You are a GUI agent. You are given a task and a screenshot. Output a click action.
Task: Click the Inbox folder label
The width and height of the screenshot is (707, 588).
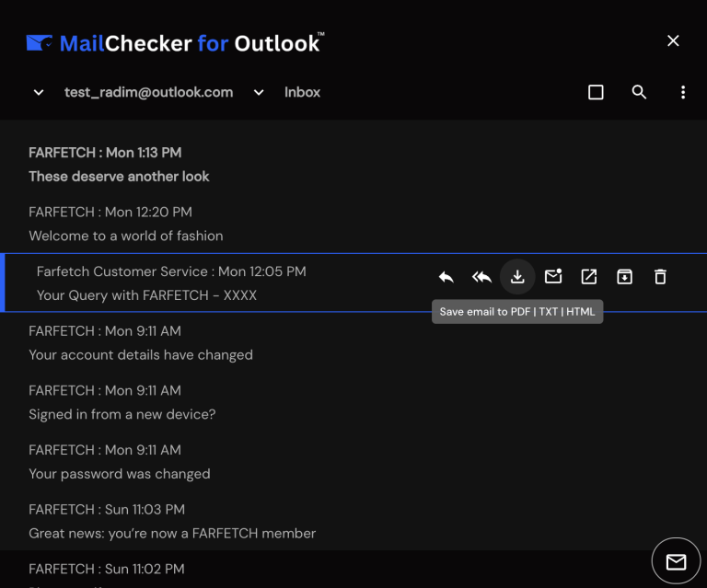pos(302,92)
